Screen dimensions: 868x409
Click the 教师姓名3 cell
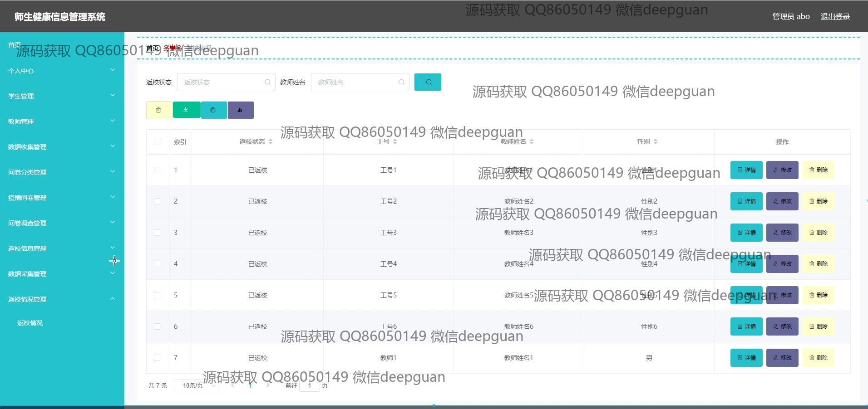pos(519,233)
